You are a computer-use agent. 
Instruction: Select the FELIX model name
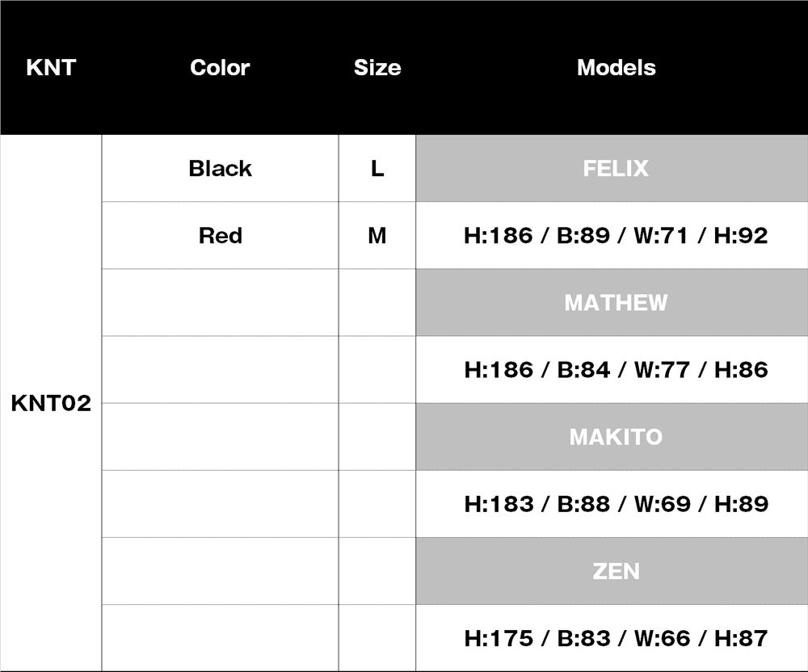pos(616,169)
